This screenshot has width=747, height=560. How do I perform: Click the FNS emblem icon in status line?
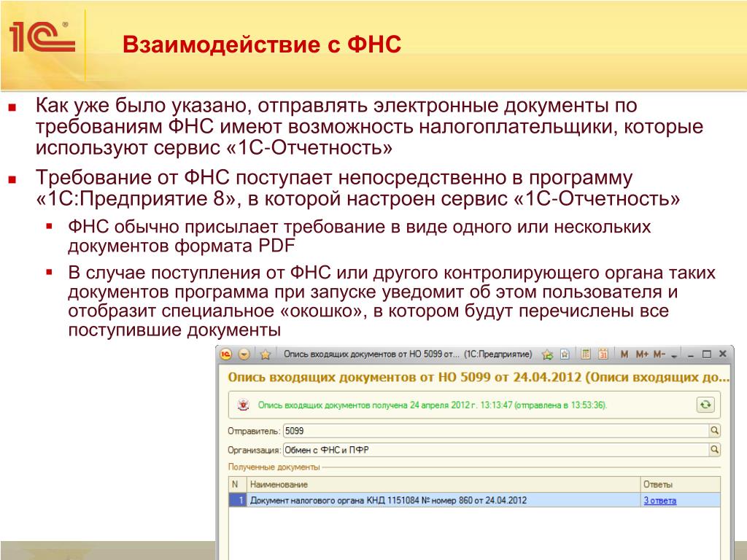tap(244, 405)
